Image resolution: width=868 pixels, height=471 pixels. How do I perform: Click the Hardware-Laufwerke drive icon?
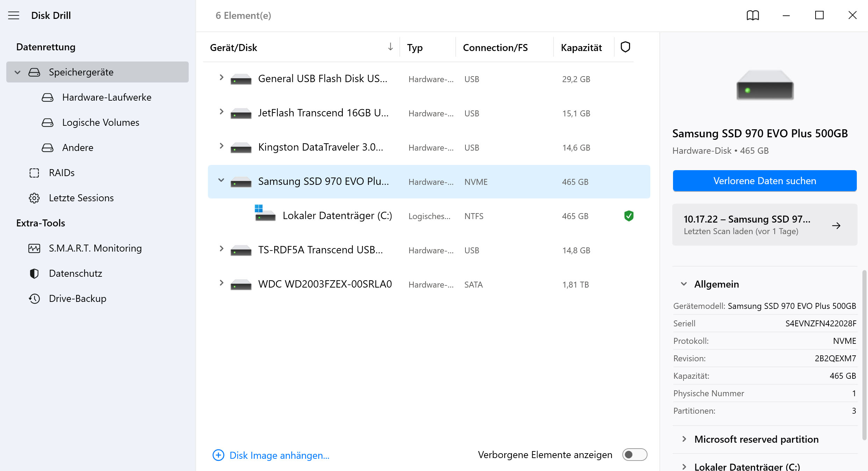[x=48, y=97]
